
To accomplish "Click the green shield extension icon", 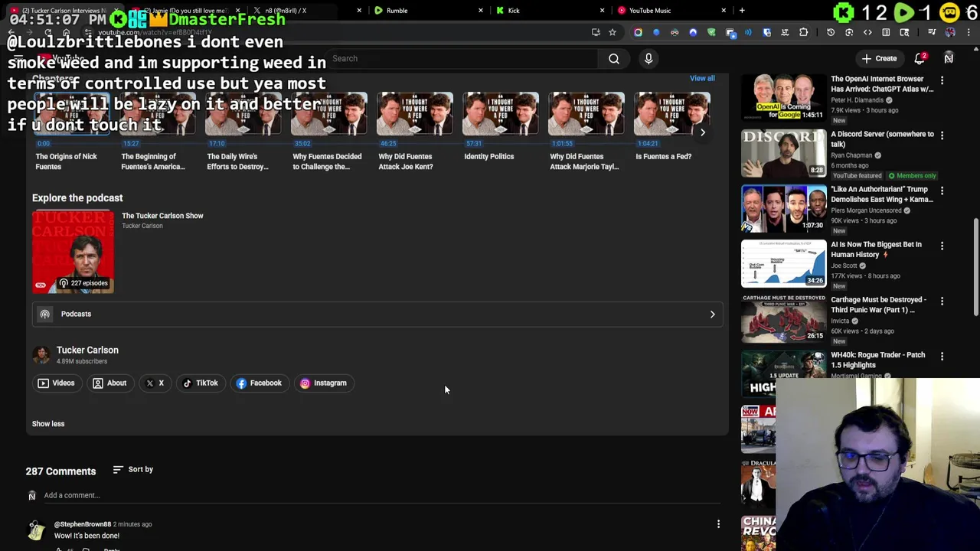I will pyautogui.click(x=711, y=32).
